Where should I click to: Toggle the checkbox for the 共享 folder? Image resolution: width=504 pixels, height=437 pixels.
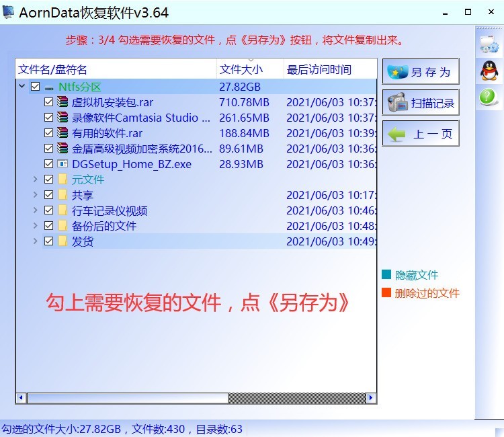coord(48,195)
